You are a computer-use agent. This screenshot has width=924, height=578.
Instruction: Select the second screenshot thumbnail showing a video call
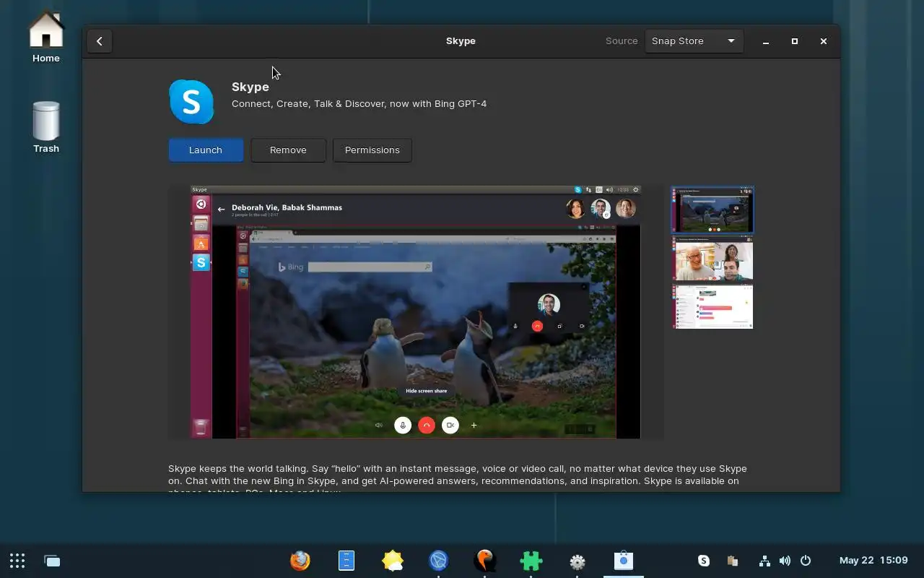(712, 259)
